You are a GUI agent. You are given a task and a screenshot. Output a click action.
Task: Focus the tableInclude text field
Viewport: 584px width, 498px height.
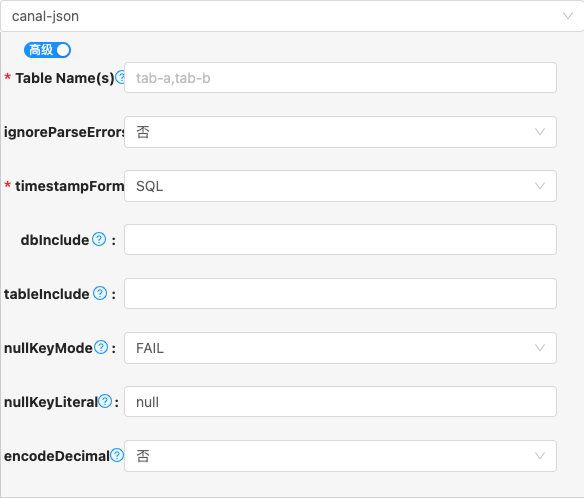(x=340, y=294)
